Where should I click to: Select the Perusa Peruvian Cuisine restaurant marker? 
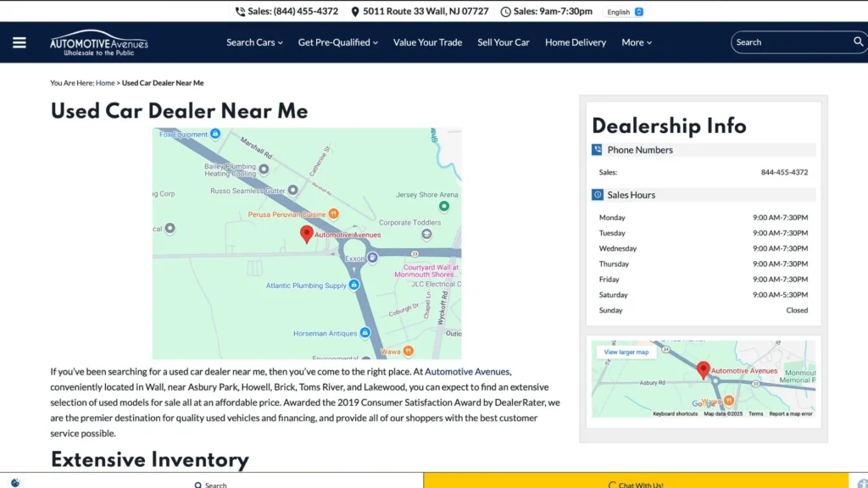point(333,213)
